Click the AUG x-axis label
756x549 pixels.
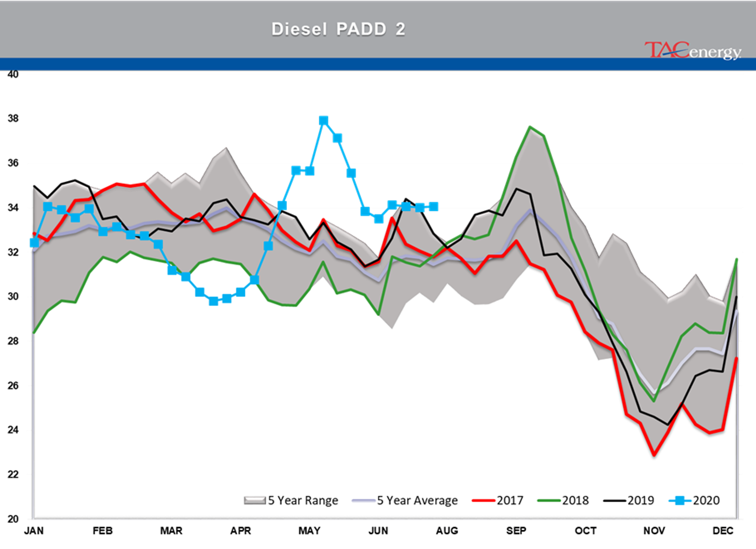447,531
